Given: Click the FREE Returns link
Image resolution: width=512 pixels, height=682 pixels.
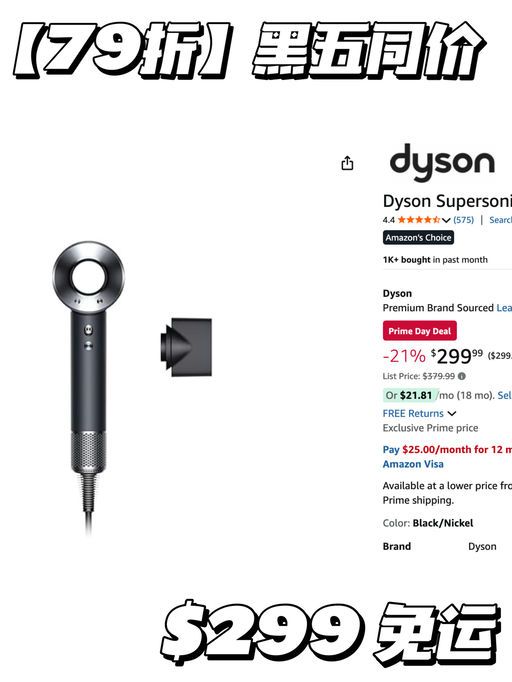Looking at the screenshot, I should point(413,413).
